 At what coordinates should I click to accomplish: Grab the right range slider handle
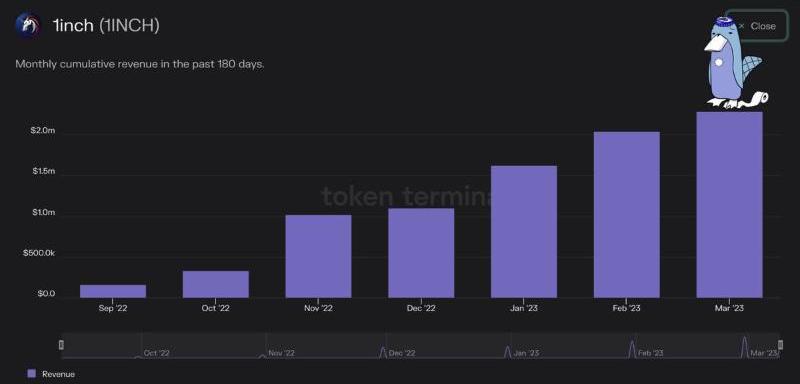tap(780, 345)
